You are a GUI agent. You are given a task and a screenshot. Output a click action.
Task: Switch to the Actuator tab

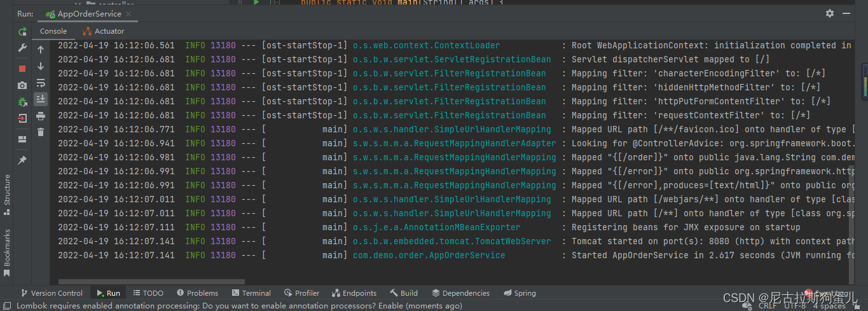(x=104, y=31)
